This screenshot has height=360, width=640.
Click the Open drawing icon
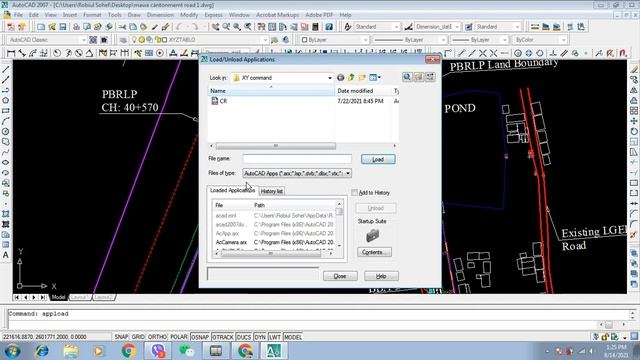click(52, 27)
